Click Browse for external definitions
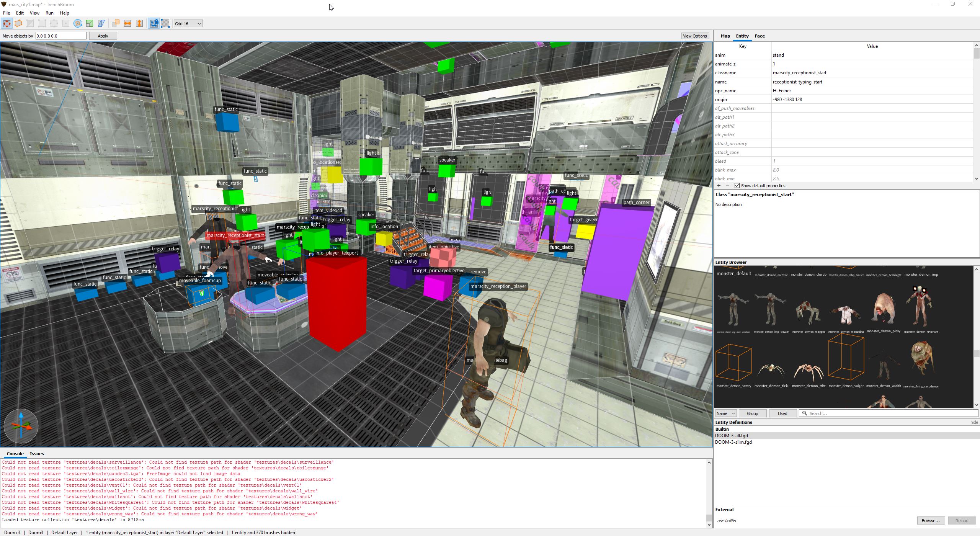980x536 pixels. (930, 521)
